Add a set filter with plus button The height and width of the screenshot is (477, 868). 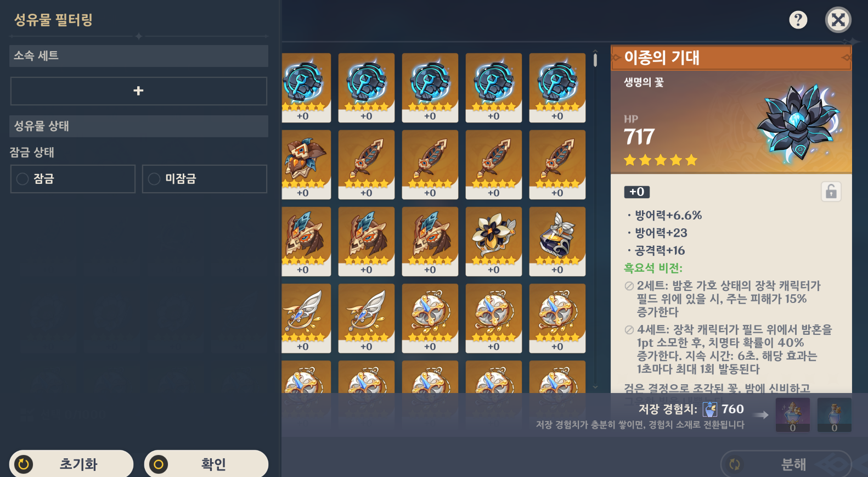139,91
